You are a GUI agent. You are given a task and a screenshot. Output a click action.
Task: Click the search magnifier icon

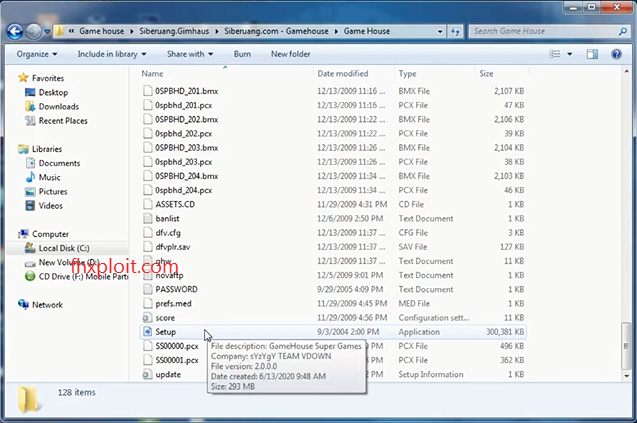622,31
